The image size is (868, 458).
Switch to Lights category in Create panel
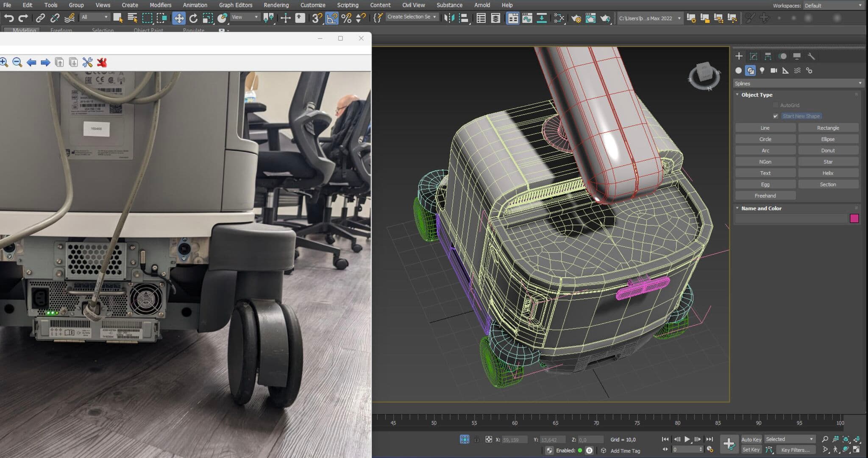tap(762, 70)
